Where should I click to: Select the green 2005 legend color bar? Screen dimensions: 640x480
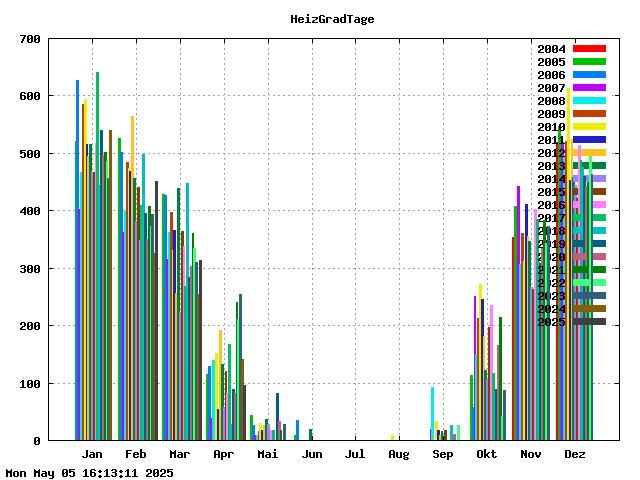tap(589, 62)
